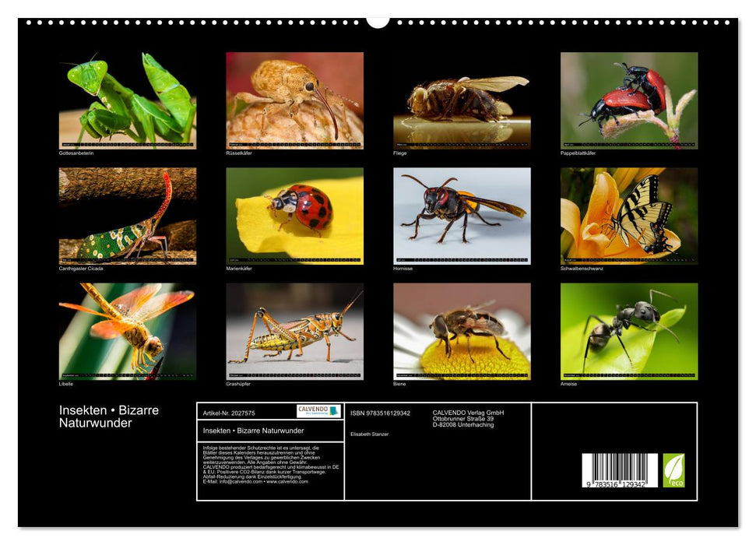This screenshot has height=545, width=756.
Task: View the Canthigaster Cicada image
Action: pyautogui.click(x=128, y=214)
